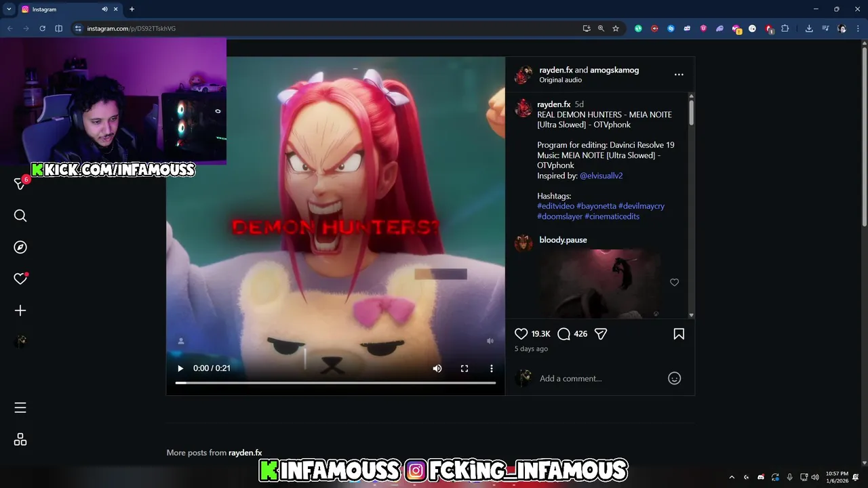Open Discord from system tray

[x=761, y=477]
